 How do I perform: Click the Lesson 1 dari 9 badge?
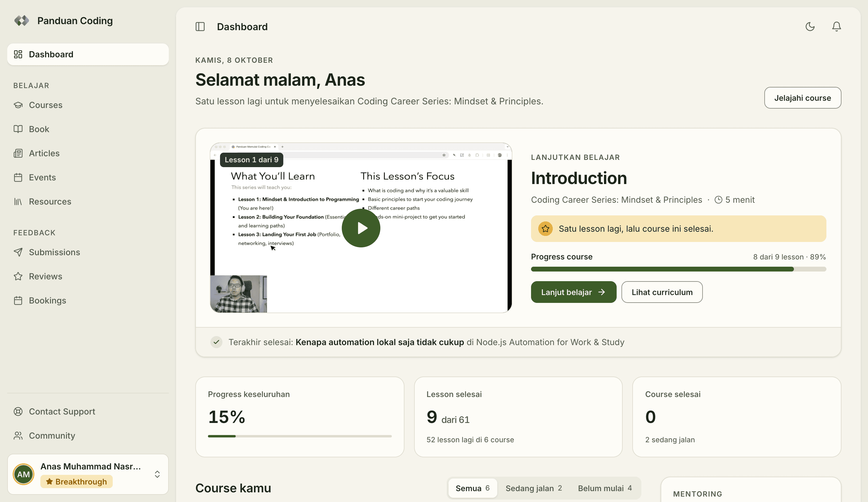(x=251, y=160)
